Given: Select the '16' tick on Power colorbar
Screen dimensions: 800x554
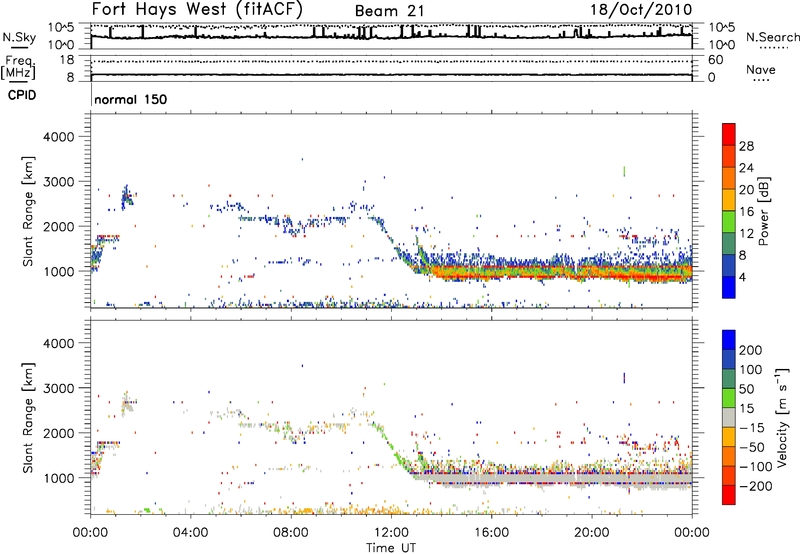Looking at the screenshot, I should pos(746,212).
